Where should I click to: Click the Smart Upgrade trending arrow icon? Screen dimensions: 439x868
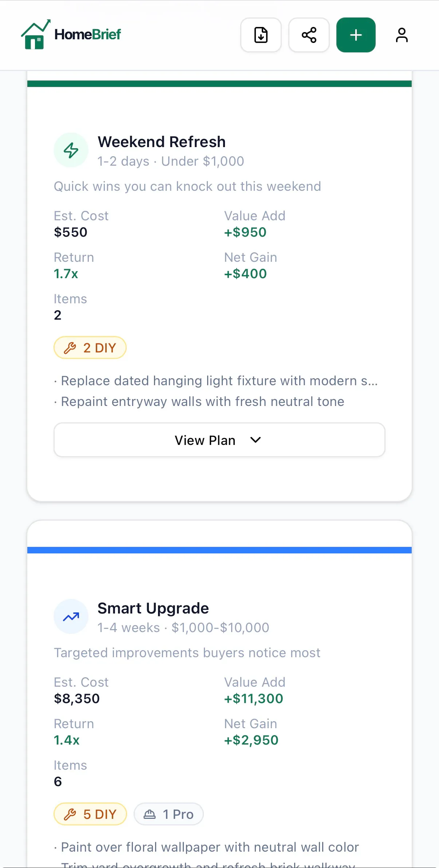pos(71,616)
